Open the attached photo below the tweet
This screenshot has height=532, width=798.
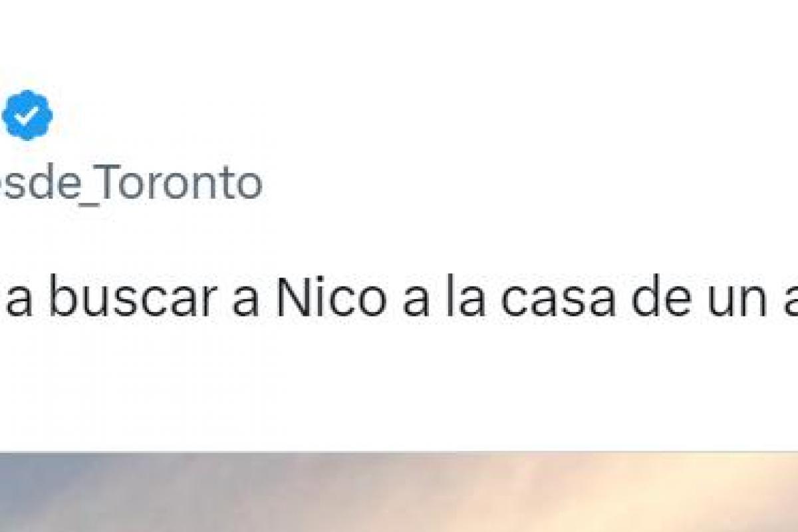coord(399,492)
